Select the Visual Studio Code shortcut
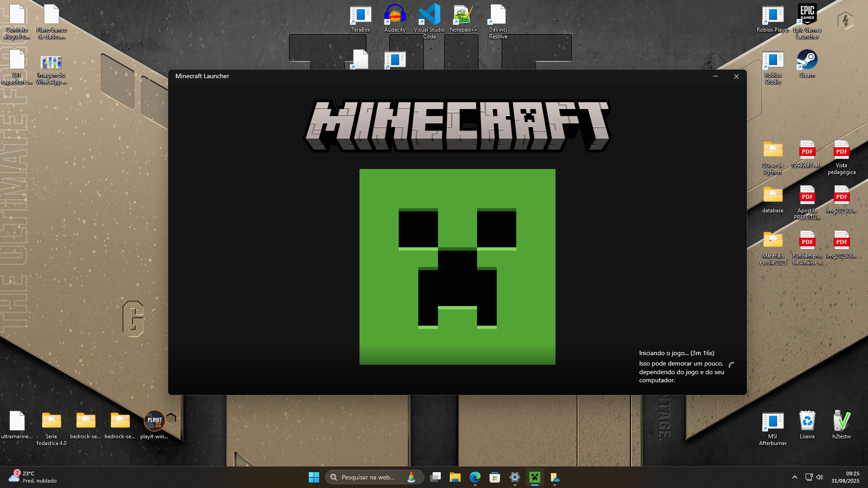The width and height of the screenshot is (868, 488). (x=429, y=22)
